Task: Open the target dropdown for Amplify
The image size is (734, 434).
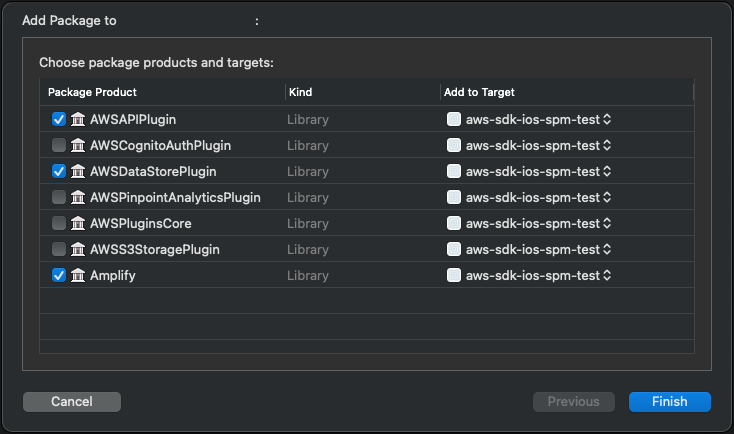Action: point(607,275)
